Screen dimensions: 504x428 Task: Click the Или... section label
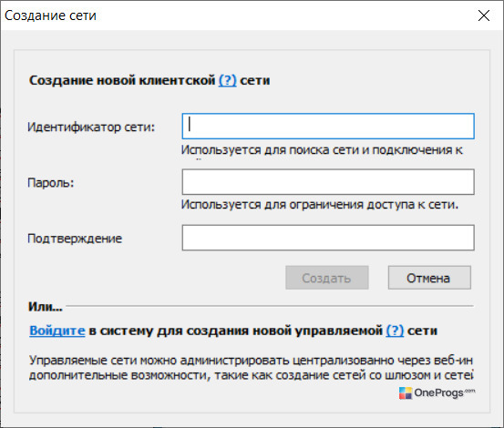point(46,307)
